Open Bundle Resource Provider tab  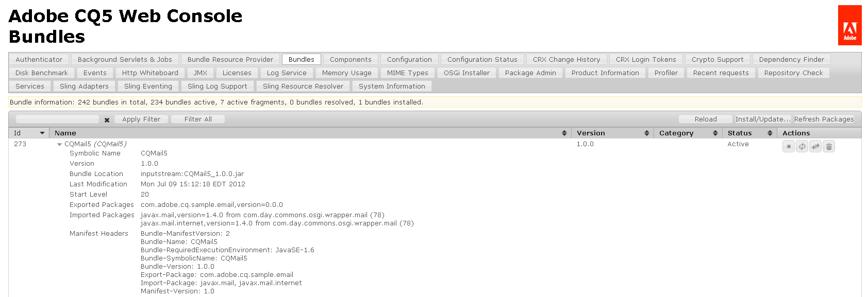(230, 59)
